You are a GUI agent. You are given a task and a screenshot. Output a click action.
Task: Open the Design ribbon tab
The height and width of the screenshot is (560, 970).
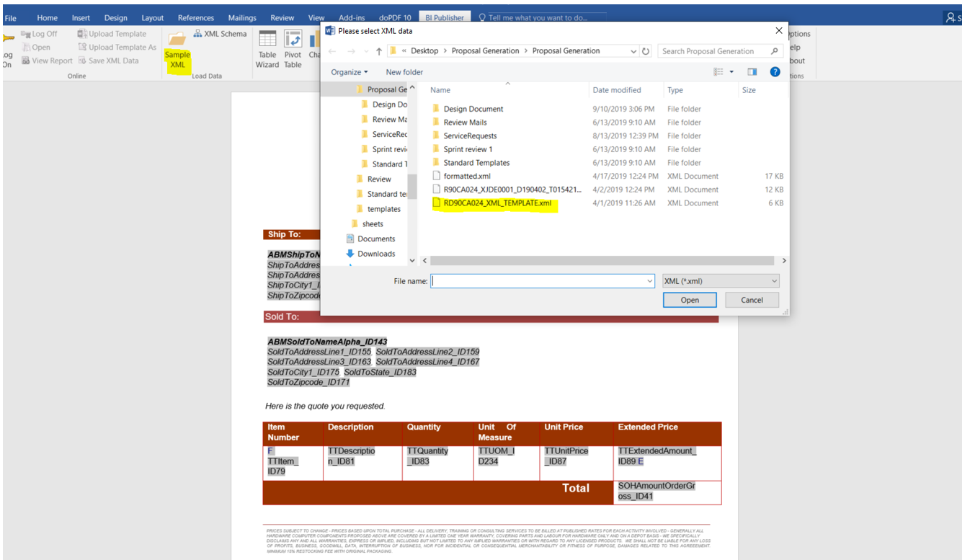point(115,18)
